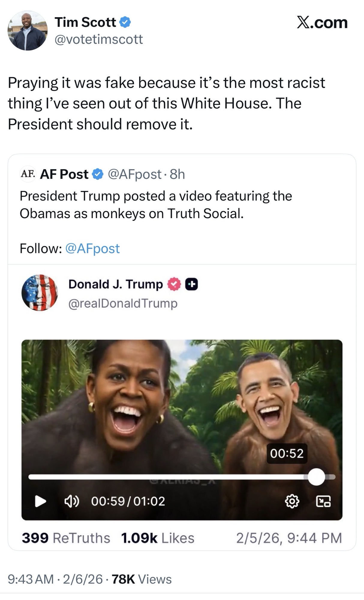The image size is (364, 600).
Task: Toggle picture-in-picture mode icon
Action: click(324, 501)
